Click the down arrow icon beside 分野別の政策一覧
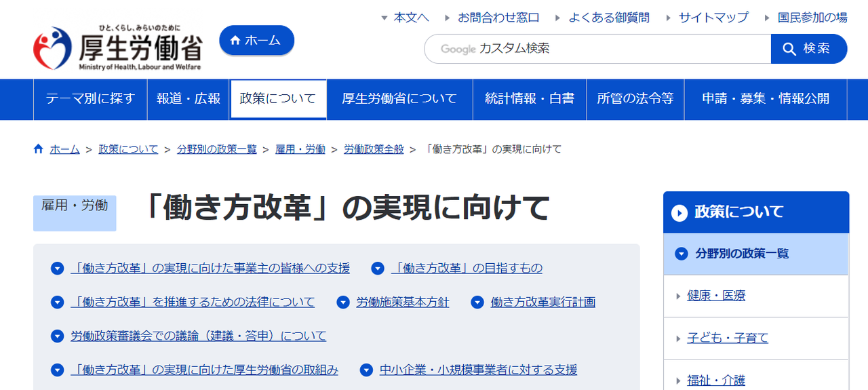 coord(682,254)
